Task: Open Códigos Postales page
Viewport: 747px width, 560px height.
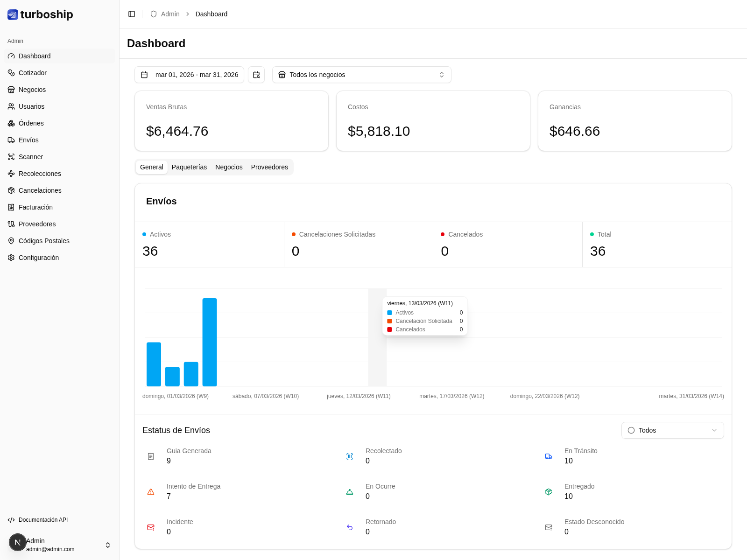Action: tap(44, 241)
